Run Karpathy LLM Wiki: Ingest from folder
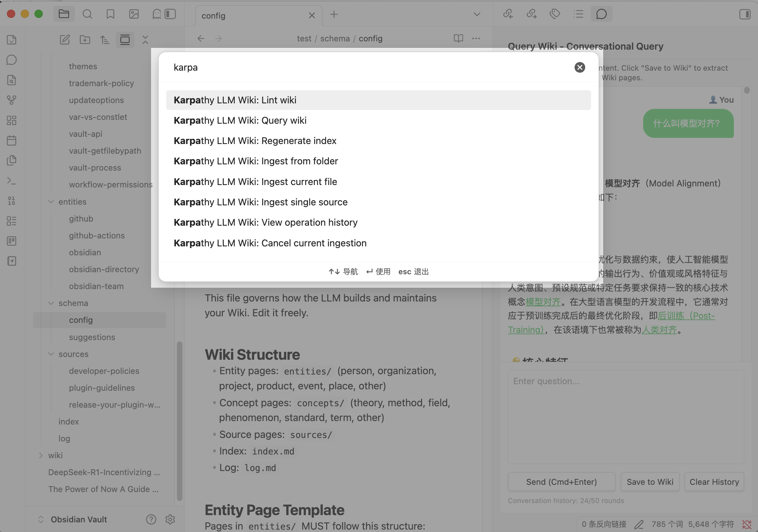Image resolution: width=758 pixels, height=532 pixels. click(x=378, y=161)
